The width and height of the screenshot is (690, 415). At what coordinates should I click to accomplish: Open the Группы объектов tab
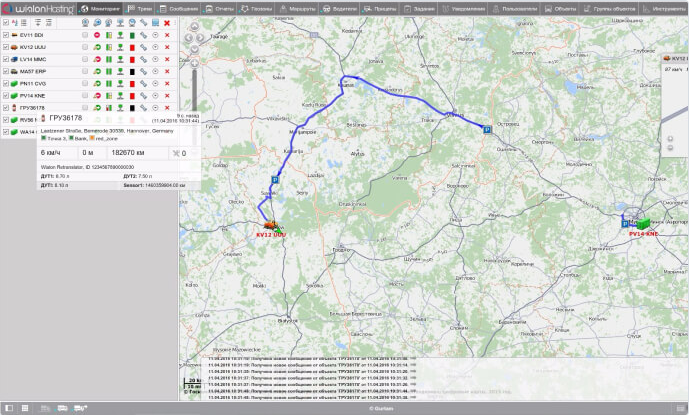[609, 9]
